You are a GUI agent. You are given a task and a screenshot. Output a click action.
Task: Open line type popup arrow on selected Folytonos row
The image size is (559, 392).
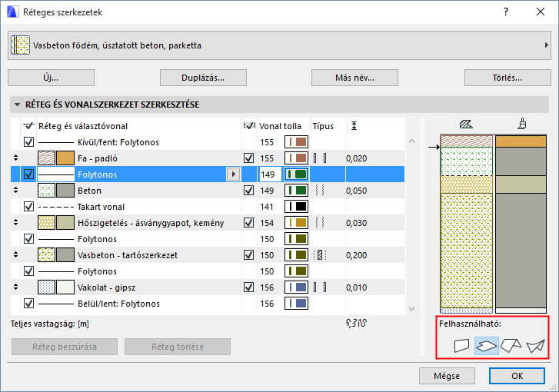pos(233,174)
